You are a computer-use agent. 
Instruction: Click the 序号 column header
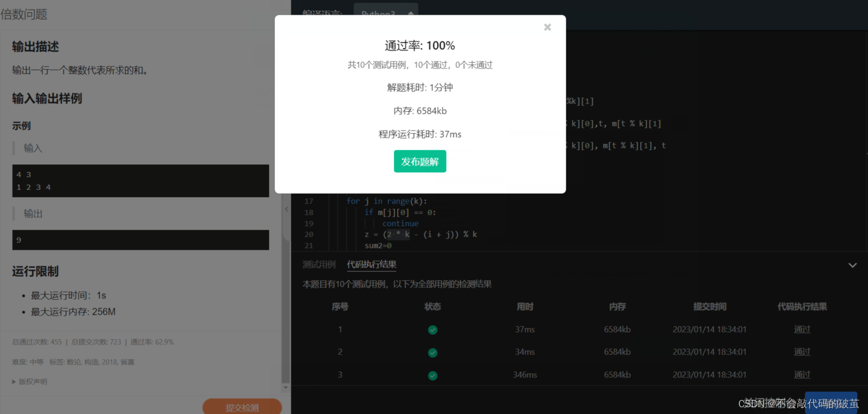click(x=340, y=306)
